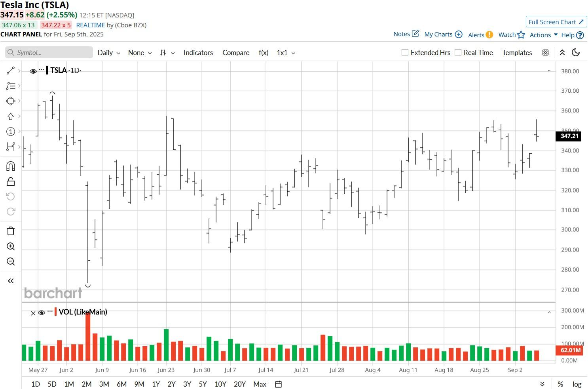Expand trend line tool options arrow

pyautogui.click(x=19, y=71)
